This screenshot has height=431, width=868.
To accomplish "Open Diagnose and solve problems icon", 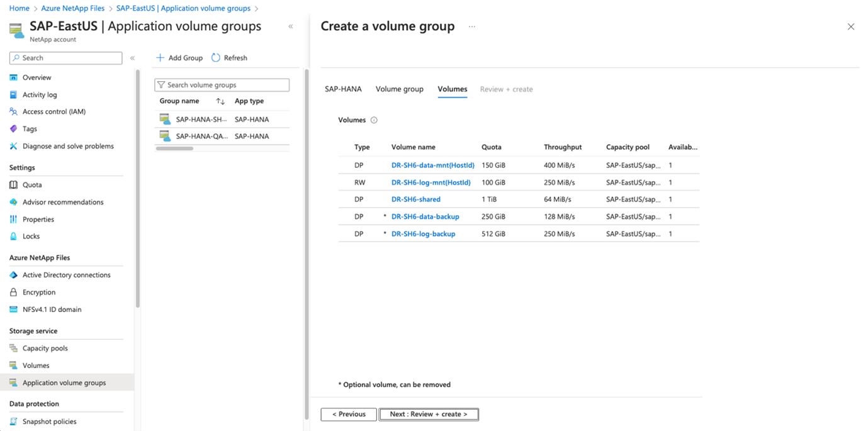I will 13,146.
